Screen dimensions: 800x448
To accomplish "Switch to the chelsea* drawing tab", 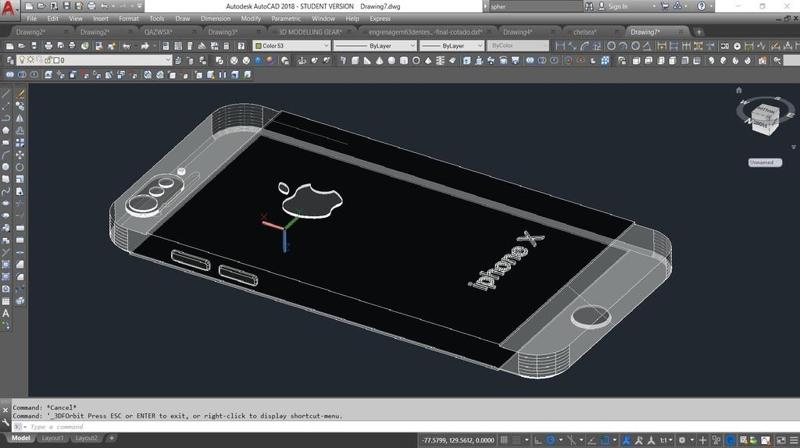I will click(x=585, y=32).
